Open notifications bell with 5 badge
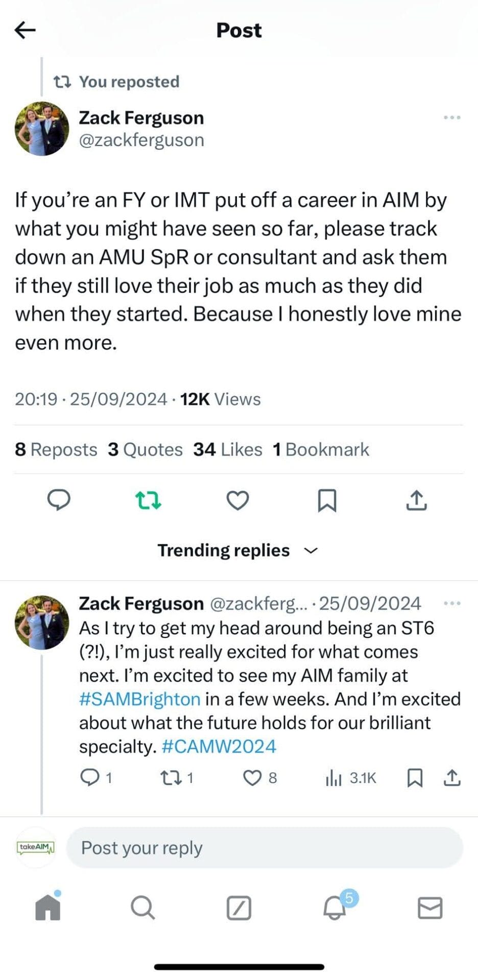Screen dimensions: 478x980 click(x=336, y=908)
